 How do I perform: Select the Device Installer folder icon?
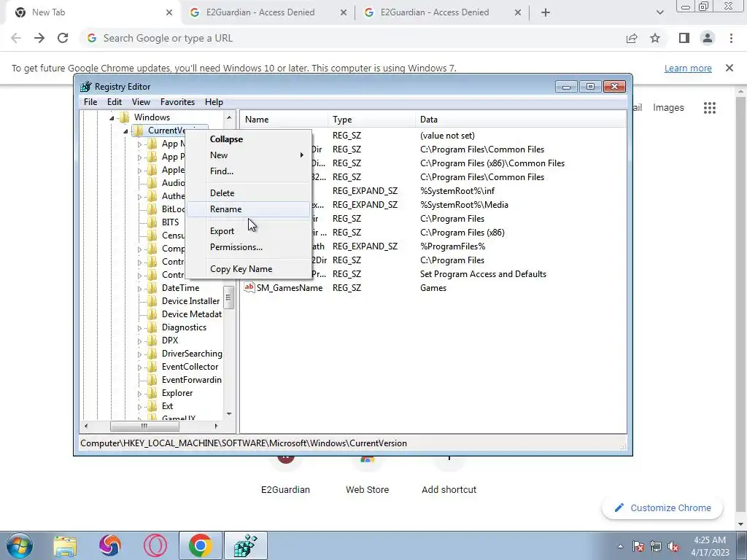[x=152, y=301]
